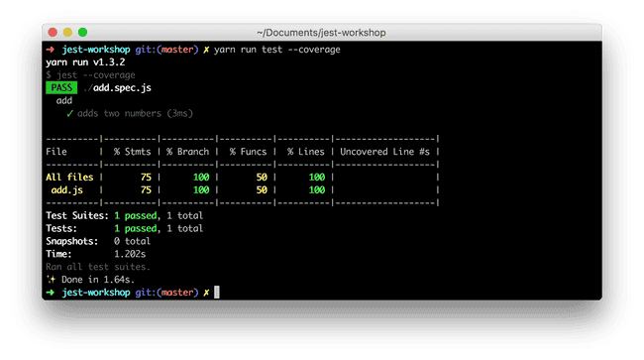Click the 100 lines value for add.js
644x360 pixels.
(x=317, y=190)
